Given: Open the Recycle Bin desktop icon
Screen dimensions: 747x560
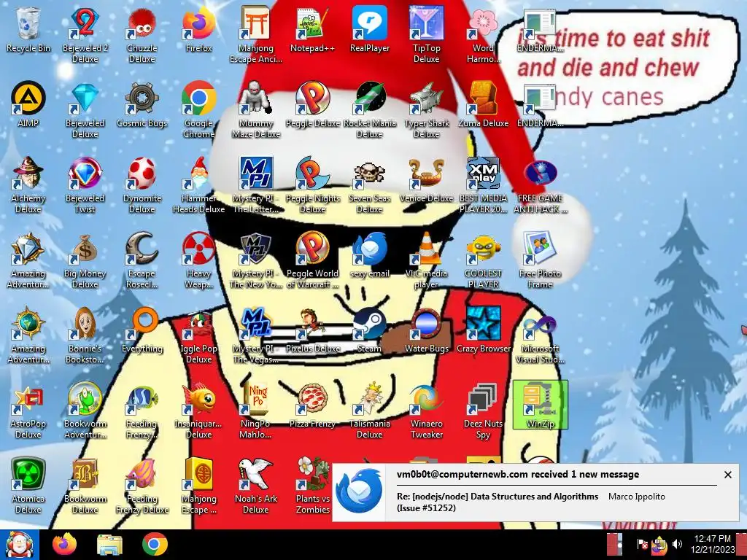Looking at the screenshot, I should click(x=28, y=29).
